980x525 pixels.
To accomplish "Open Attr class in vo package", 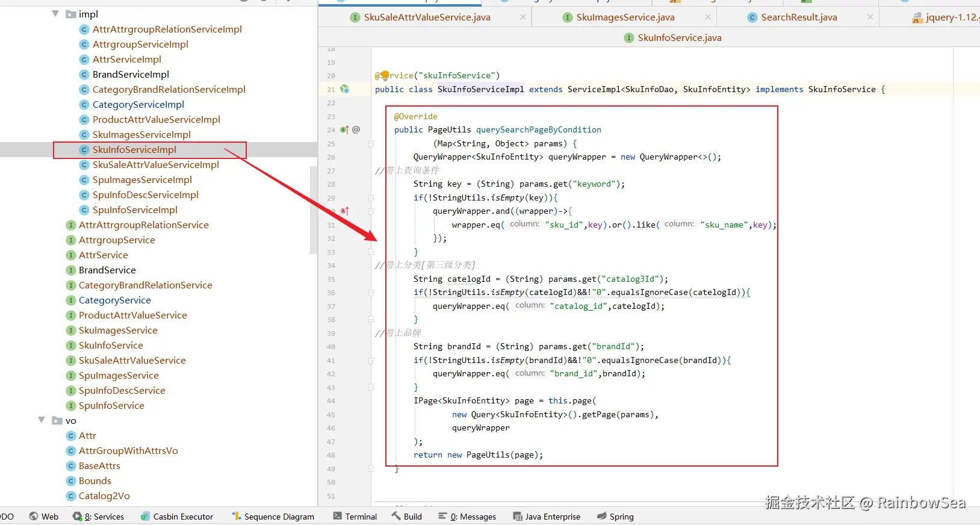I will pyautogui.click(x=87, y=435).
